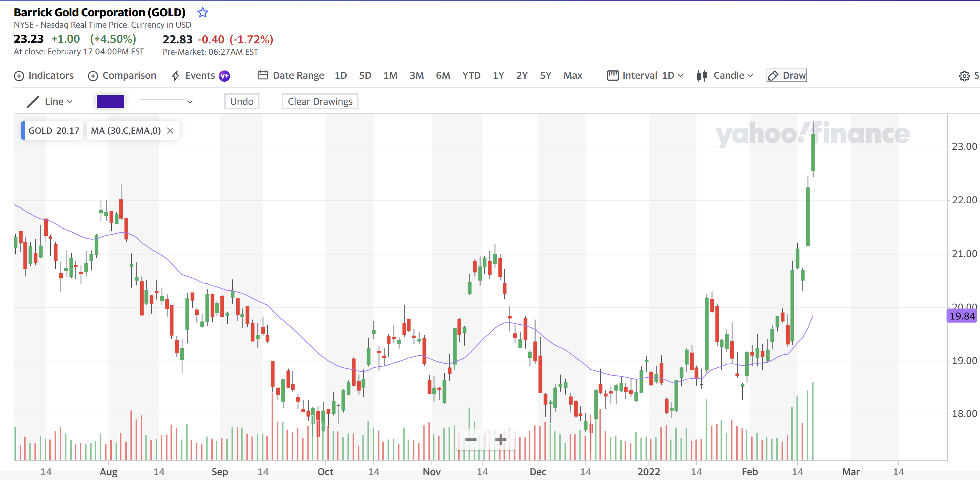Image resolution: width=980 pixels, height=480 pixels.
Task: Select the 1Y range
Action: coord(498,76)
